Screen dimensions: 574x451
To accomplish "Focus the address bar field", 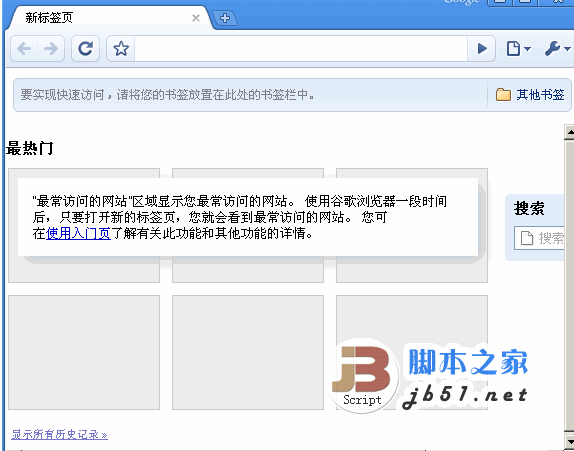I will (x=301, y=48).
